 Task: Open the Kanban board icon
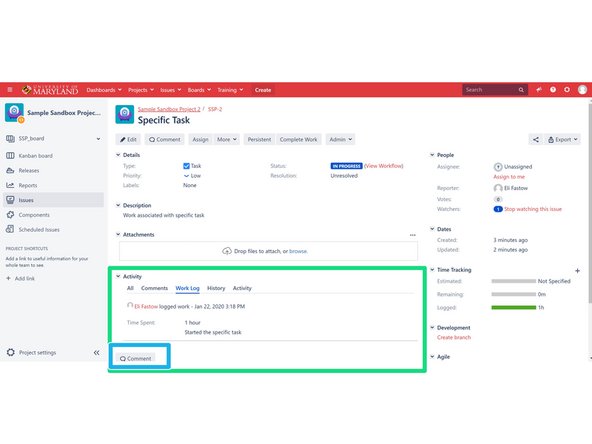10,156
